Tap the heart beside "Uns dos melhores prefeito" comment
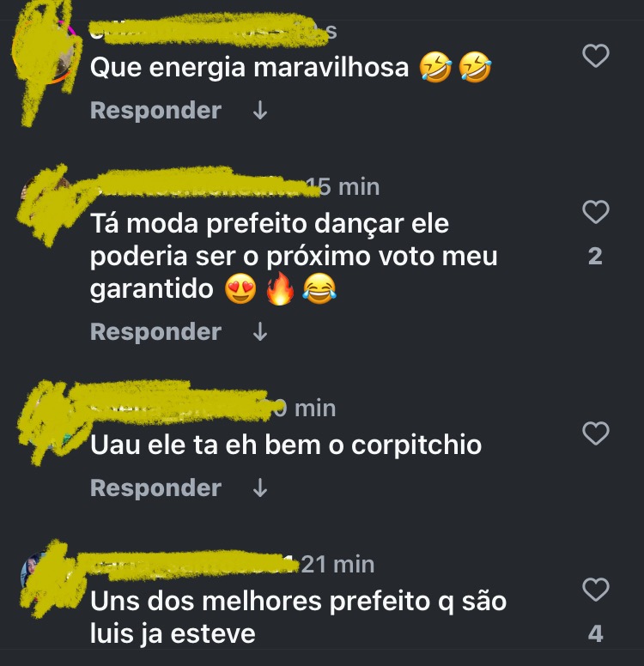This screenshot has width=644, height=666. point(596,589)
